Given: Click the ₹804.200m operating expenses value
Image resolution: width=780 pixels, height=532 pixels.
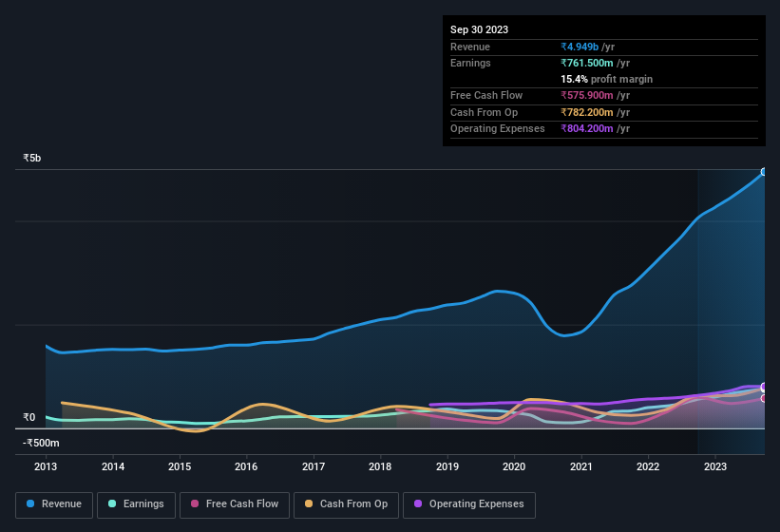Looking at the screenshot, I should (x=587, y=128).
